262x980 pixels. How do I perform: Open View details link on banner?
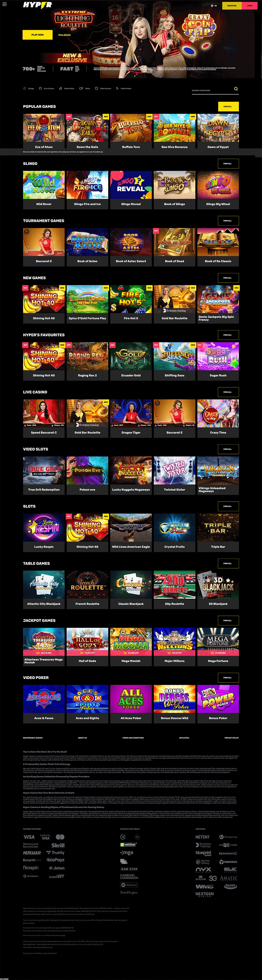pos(64,35)
